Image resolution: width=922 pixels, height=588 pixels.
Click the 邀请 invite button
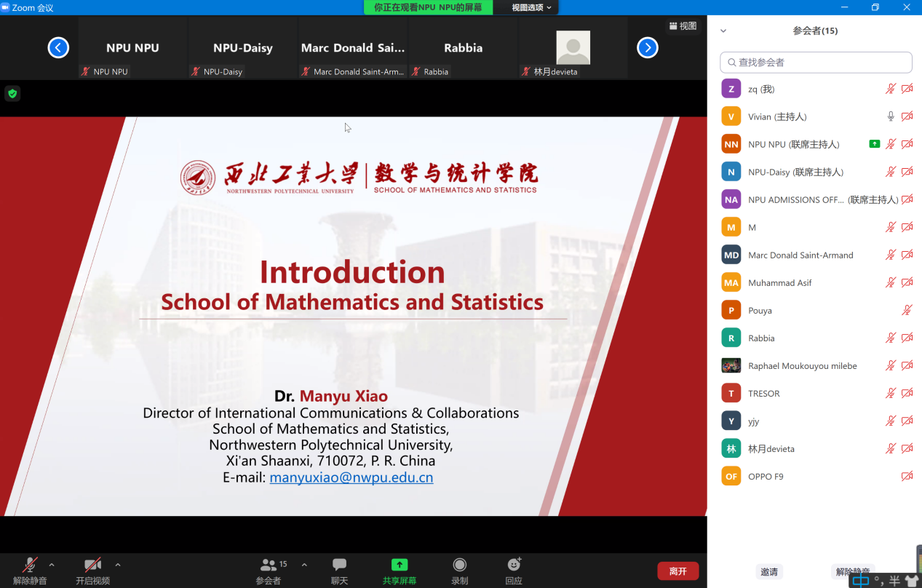tap(769, 572)
